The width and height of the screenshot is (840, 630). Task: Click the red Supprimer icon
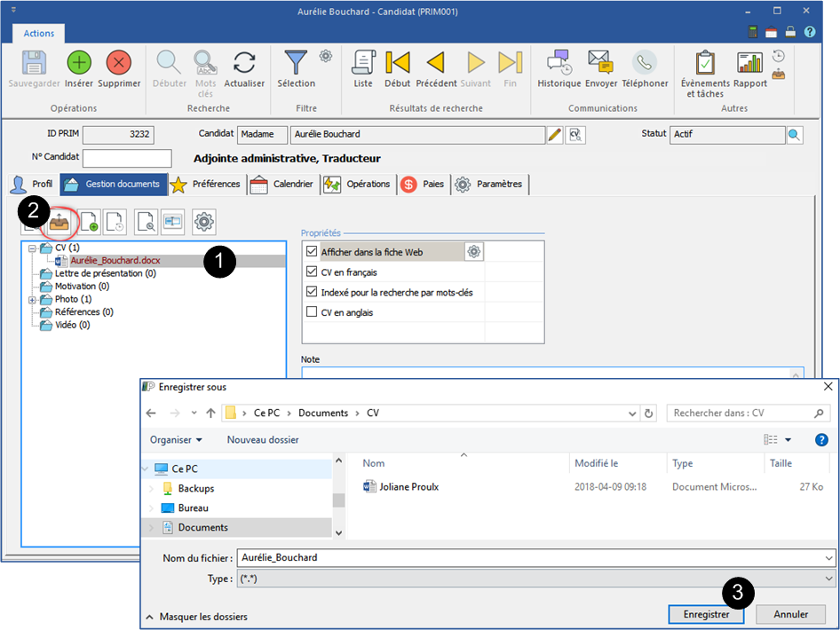click(119, 63)
